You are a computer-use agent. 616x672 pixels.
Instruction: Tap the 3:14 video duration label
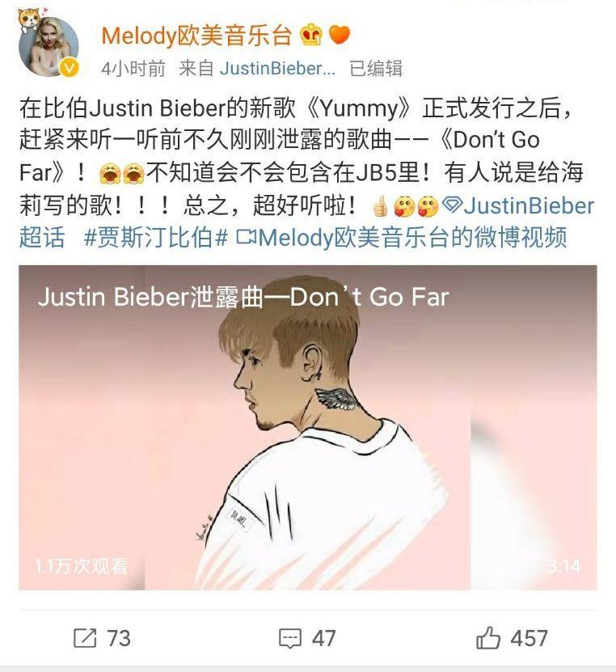563,566
